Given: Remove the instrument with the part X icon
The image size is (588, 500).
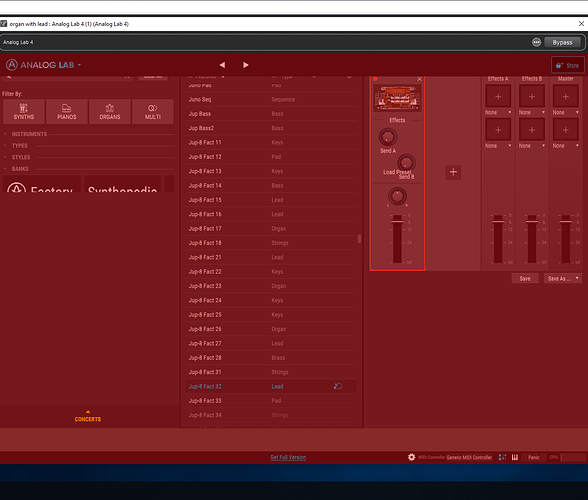Looking at the screenshot, I should coord(419,79).
